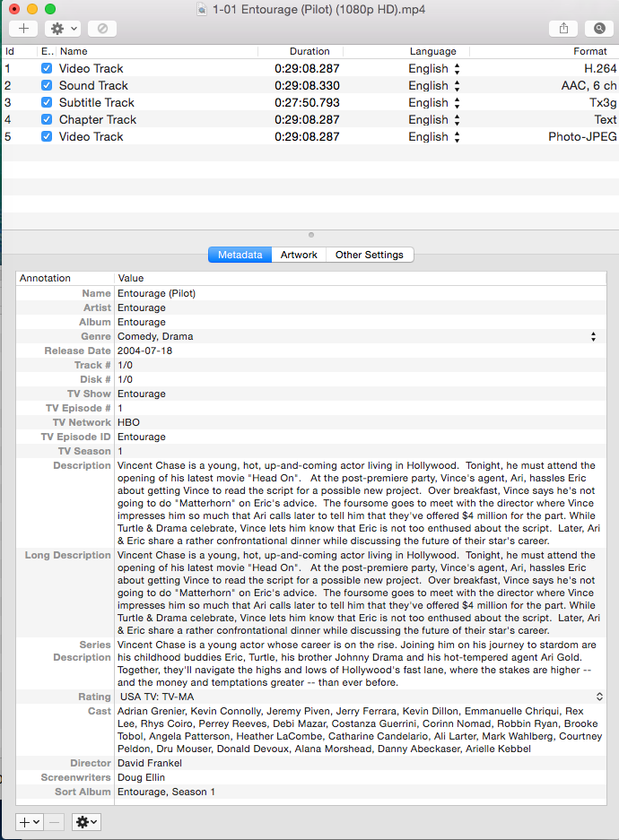Select the Subtitle Track row name
The height and width of the screenshot is (840, 619).
point(97,103)
